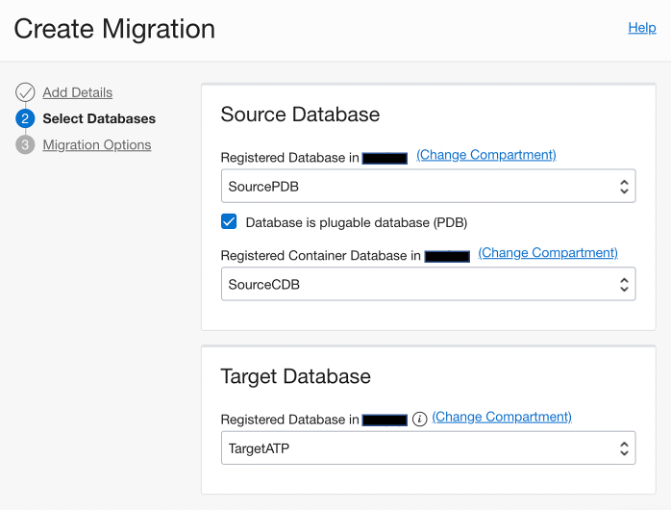Click SourcePDB dropdown arrow icon

(624, 186)
